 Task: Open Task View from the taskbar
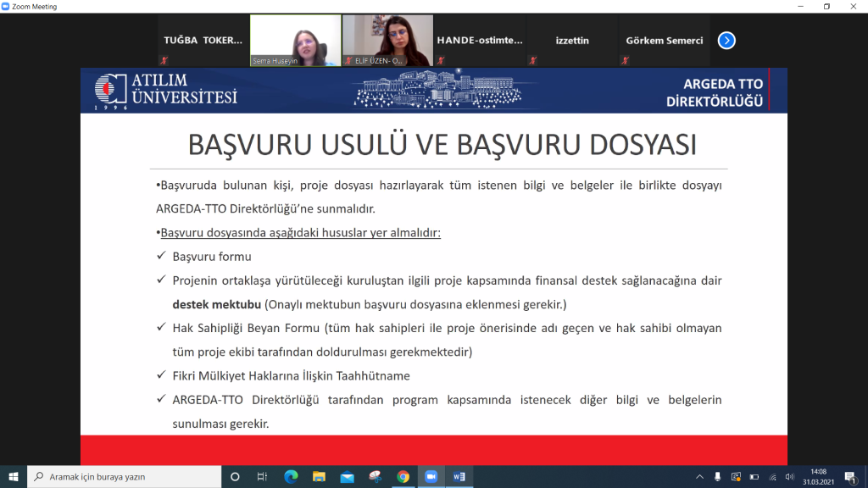tap(261, 476)
